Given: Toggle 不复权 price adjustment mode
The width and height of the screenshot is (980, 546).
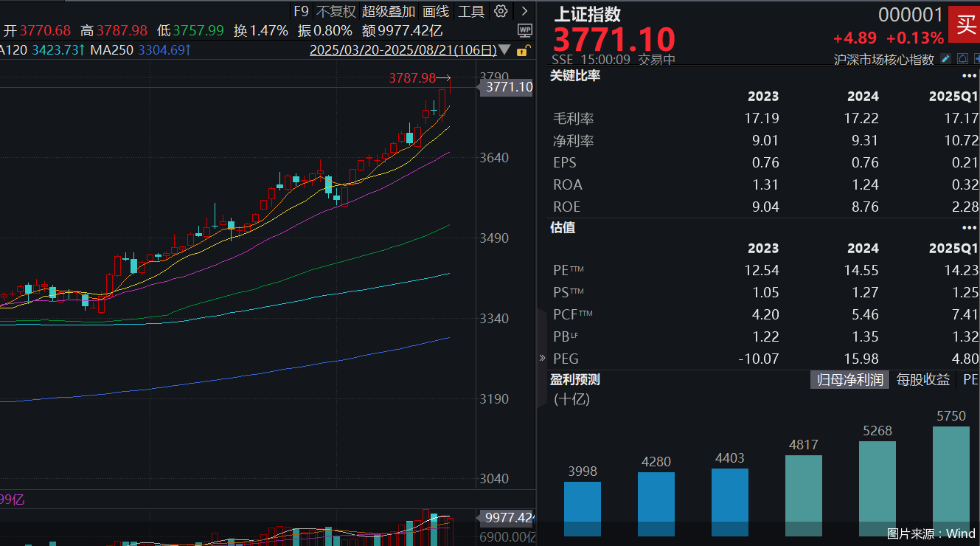Looking at the screenshot, I should coord(337,11).
